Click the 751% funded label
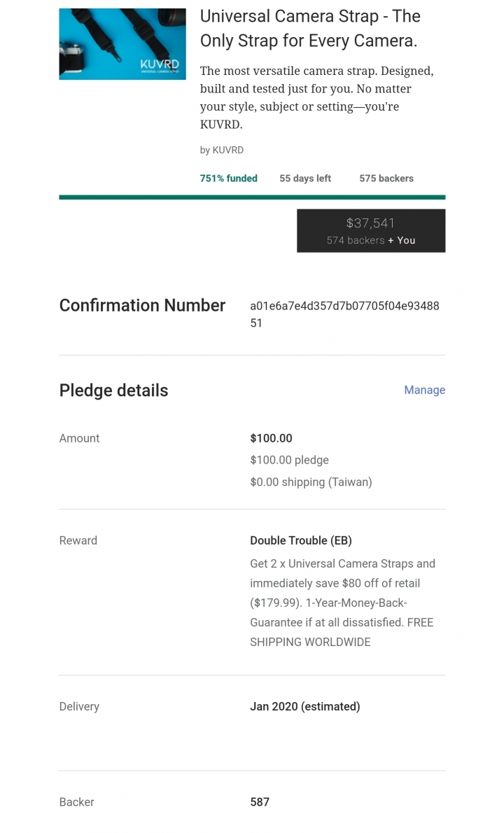504x833 pixels. coord(228,178)
